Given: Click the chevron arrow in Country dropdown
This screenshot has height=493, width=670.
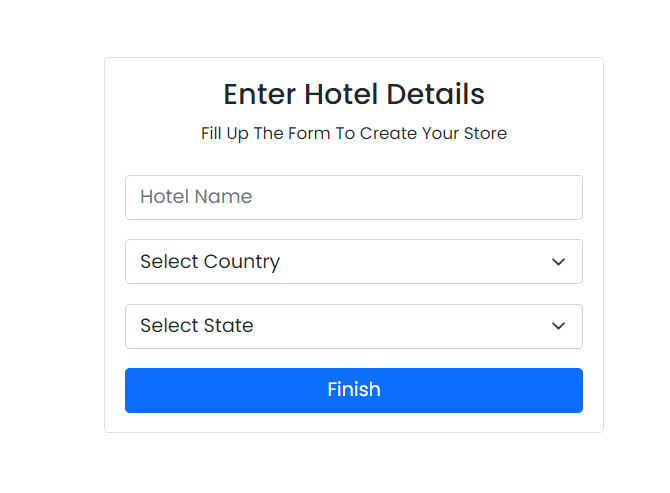Looking at the screenshot, I should tap(559, 262).
